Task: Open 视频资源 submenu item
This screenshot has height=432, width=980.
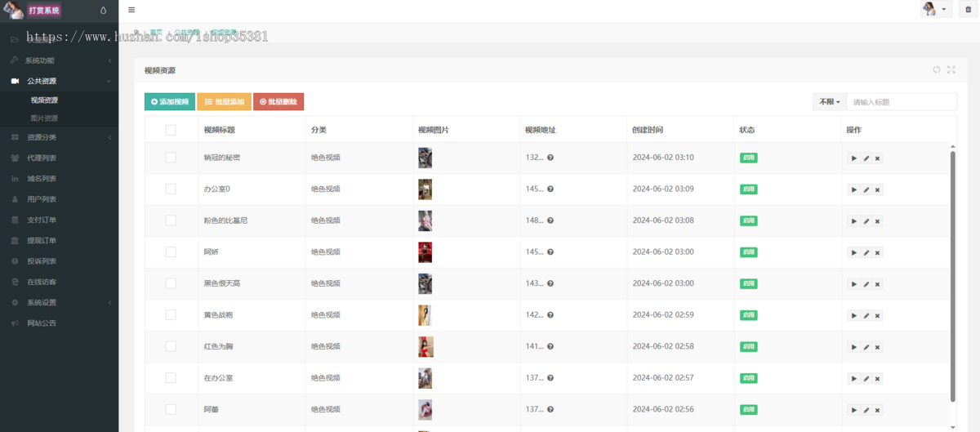Action: 44,100
